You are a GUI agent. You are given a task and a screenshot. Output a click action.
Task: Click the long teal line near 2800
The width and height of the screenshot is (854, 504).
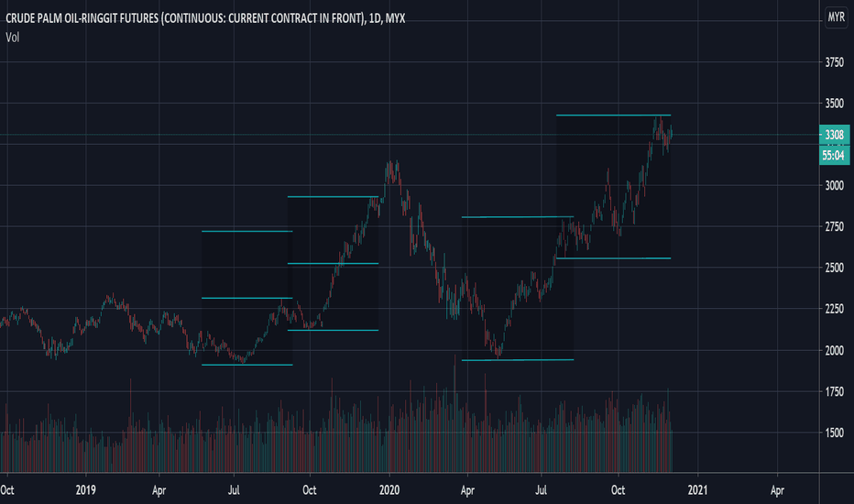pos(518,217)
